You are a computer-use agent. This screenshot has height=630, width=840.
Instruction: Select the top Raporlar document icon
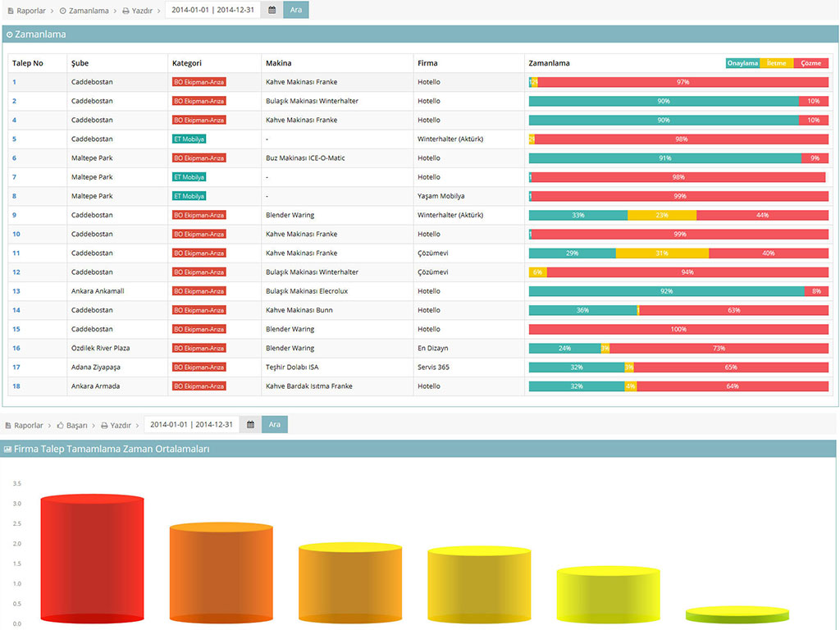click(x=11, y=11)
